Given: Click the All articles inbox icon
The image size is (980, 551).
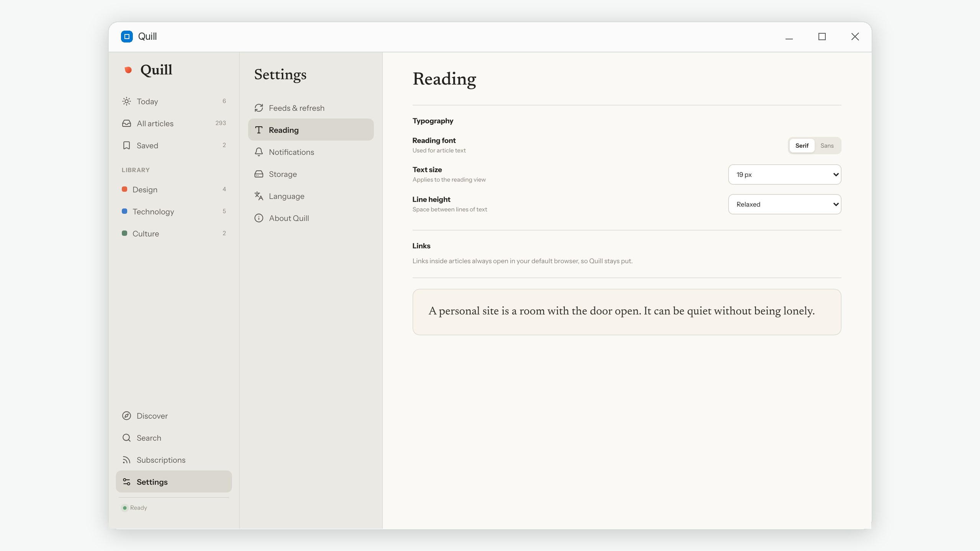Looking at the screenshot, I should tap(126, 123).
